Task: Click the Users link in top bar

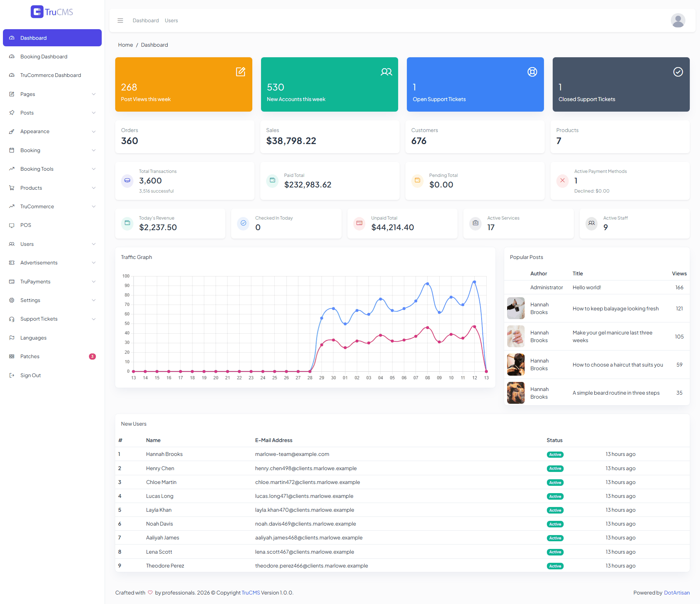Action: coord(171,20)
